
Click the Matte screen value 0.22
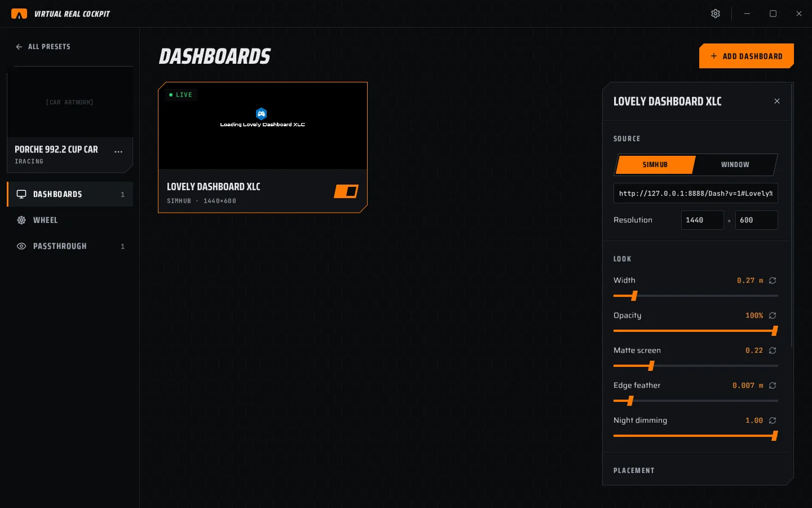point(754,351)
